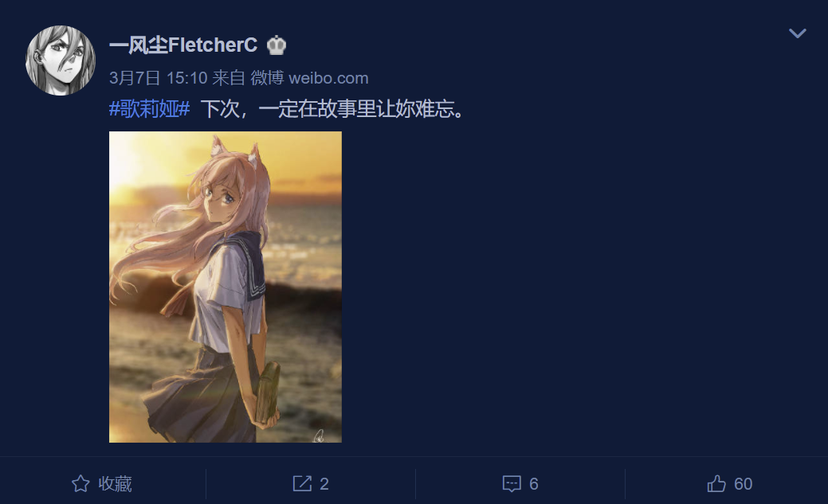Click the post text 下次，一定在故事里让妳难忘

coord(332,109)
